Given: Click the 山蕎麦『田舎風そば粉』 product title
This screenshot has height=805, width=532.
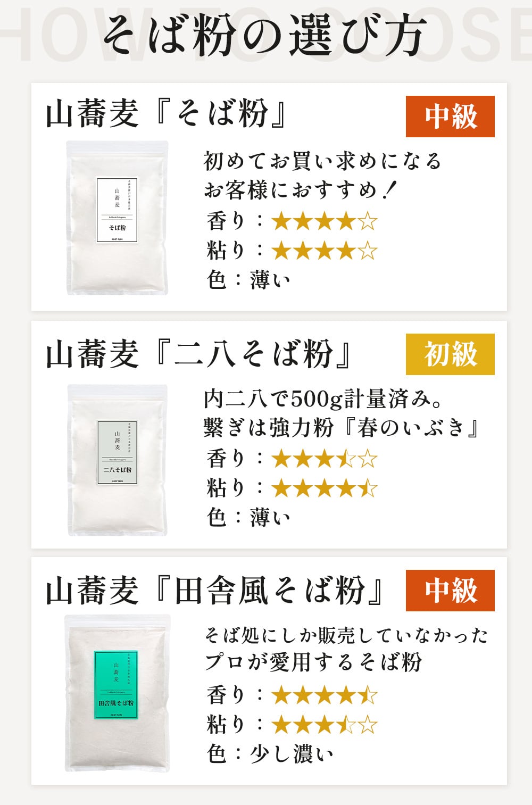Looking at the screenshot, I should point(215,591).
